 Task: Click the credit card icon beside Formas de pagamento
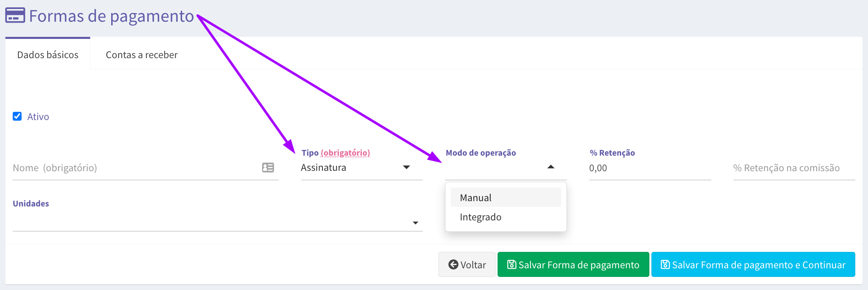pyautogui.click(x=15, y=16)
